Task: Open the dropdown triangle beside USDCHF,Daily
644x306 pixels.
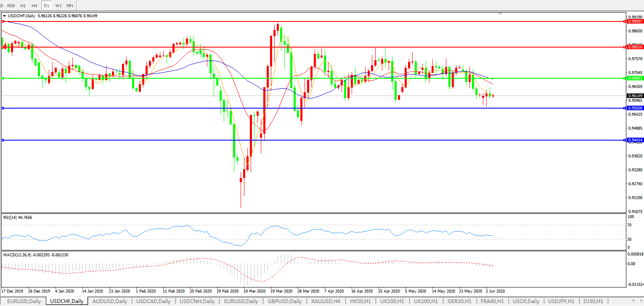Action: coord(5,16)
